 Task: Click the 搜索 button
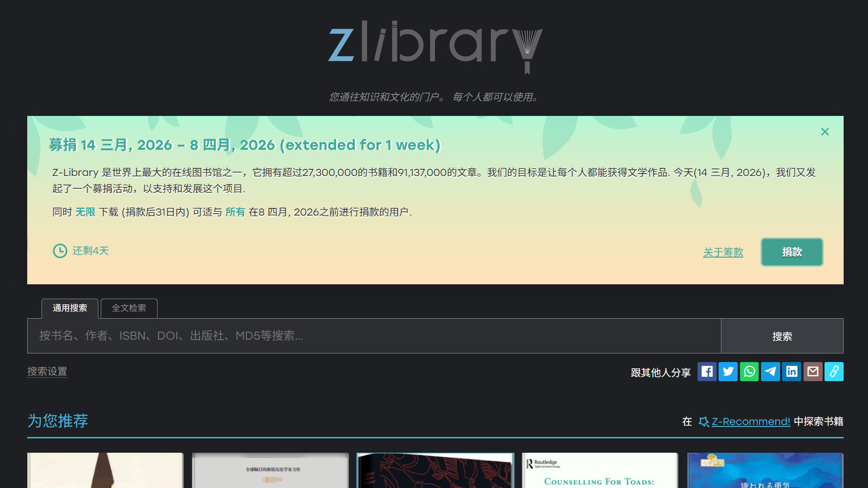[x=782, y=336]
